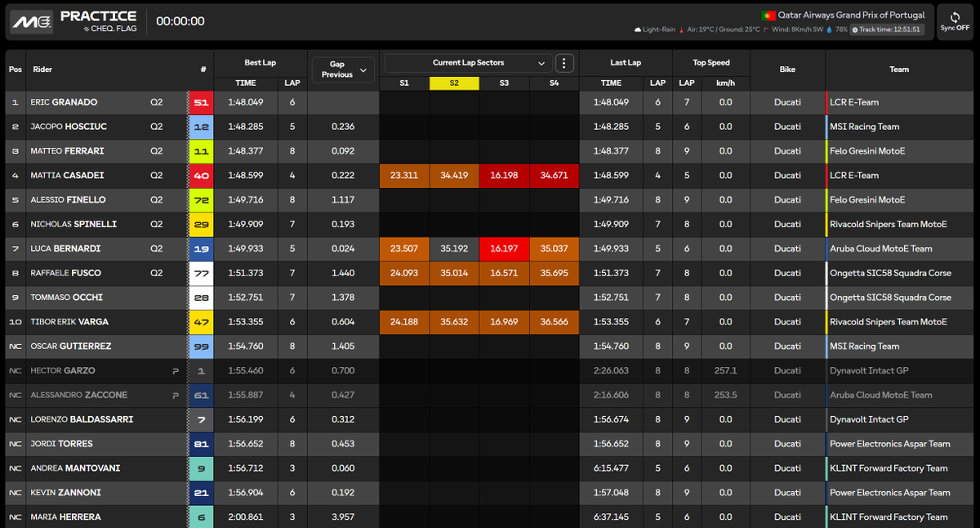Click number badge 51 of Eric Granado
Image resolution: width=980 pixels, height=528 pixels.
pos(201,102)
